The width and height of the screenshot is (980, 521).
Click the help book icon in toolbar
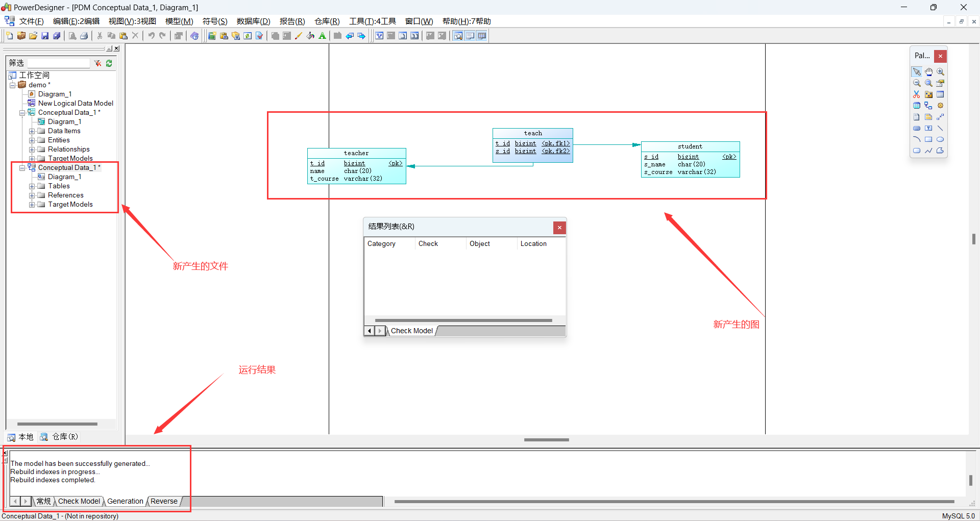194,36
